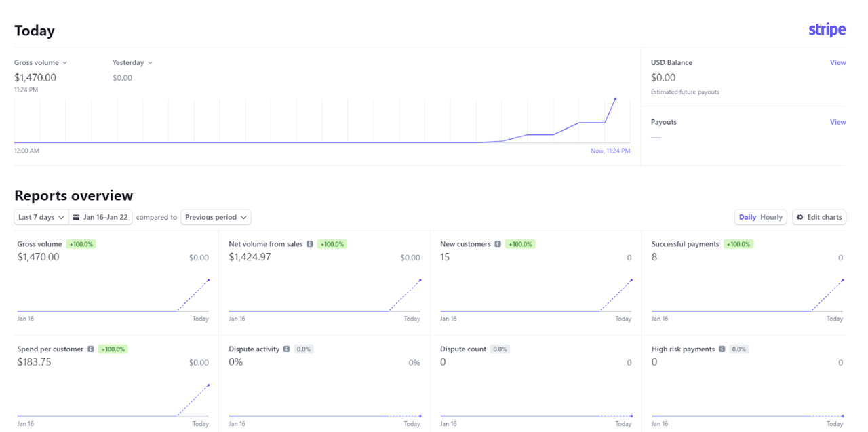The height and width of the screenshot is (432, 868).
Task: Open the Net volume from sales report
Action: 266,244
